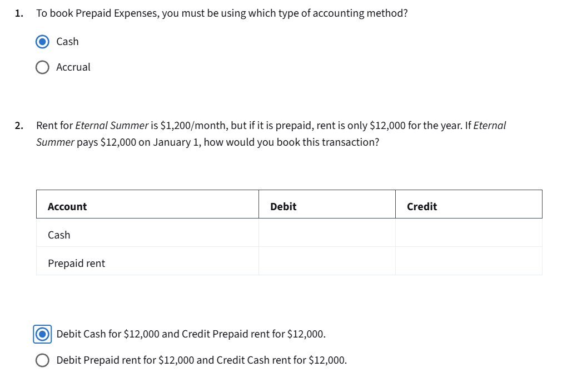The width and height of the screenshot is (572, 392).
Task: Click the Credit cell in the Cash row
Action: [x=469, y=232]
